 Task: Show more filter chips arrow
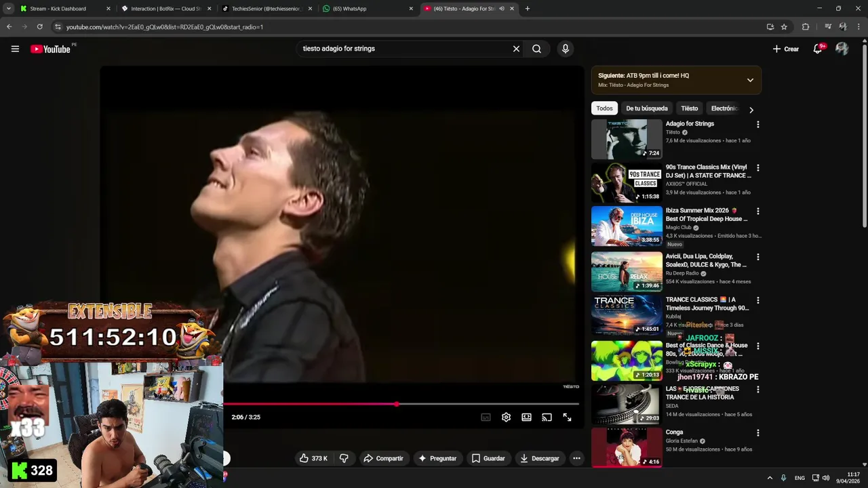coord(751,109)
